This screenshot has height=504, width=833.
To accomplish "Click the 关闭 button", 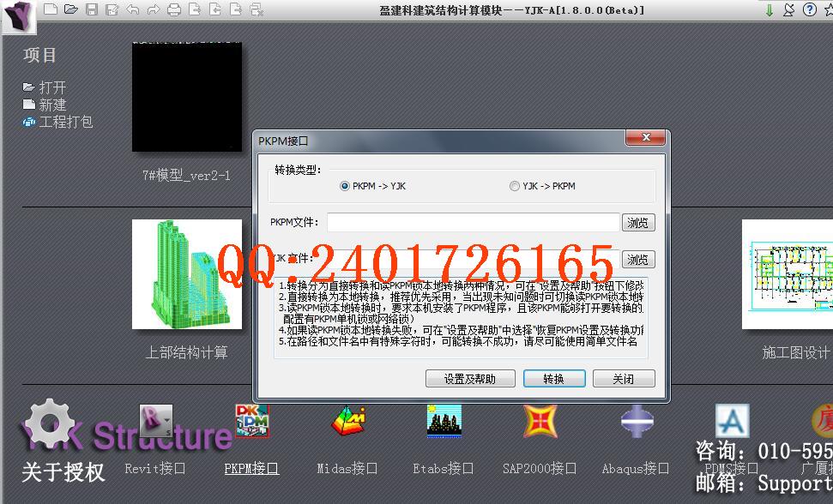I will [x=624, y=379].
